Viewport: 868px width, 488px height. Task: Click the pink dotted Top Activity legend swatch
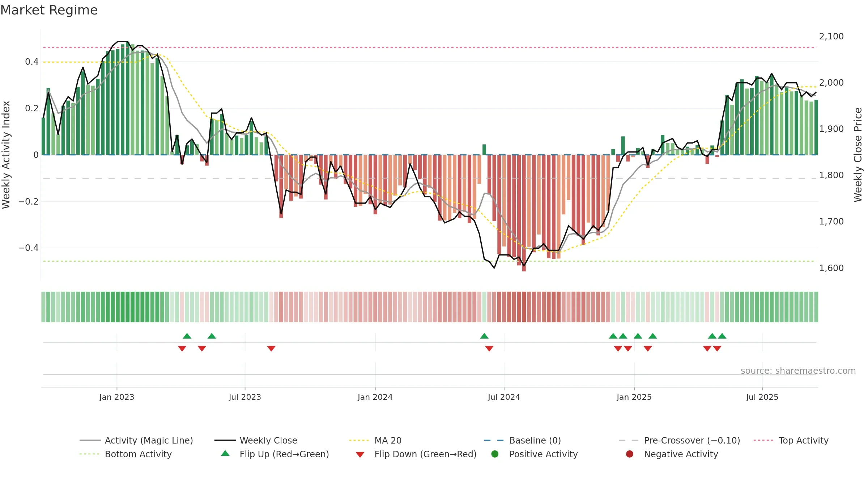pyautogui.click(x=763, y=440)
